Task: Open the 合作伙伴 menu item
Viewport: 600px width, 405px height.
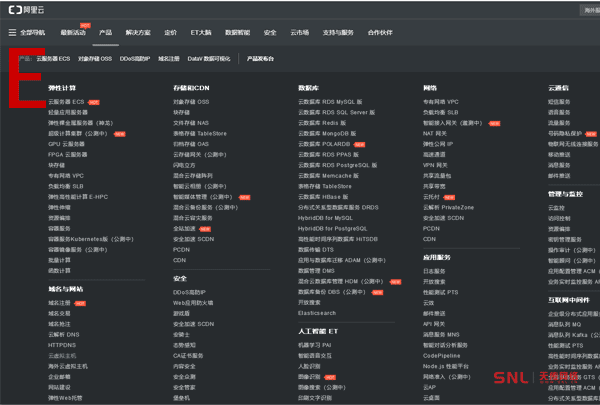Action: [x=380, y=33]
